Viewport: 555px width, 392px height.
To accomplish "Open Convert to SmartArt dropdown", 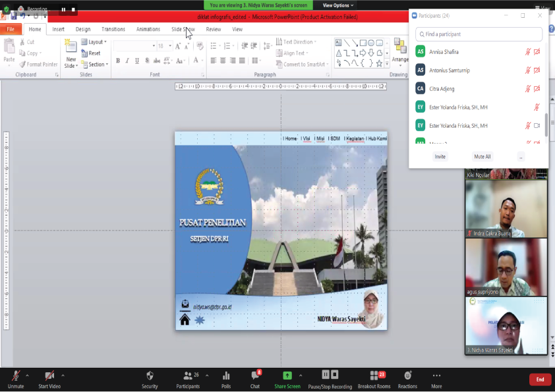I will pyautogui.click(x=303, y=65).
